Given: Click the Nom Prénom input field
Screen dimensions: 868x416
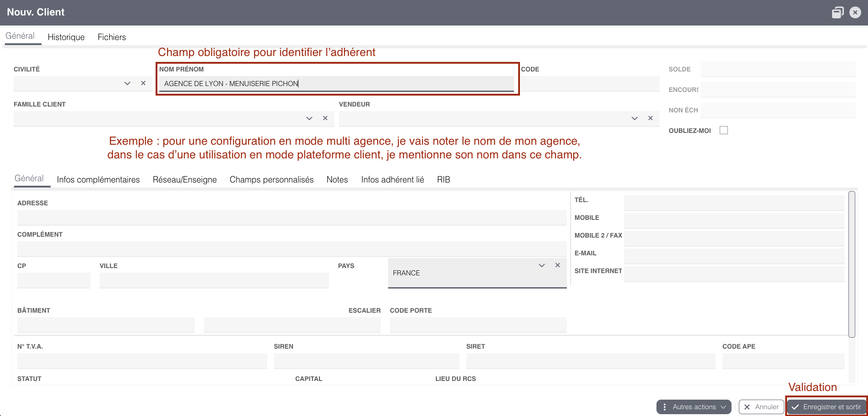Looking at the screenshot, I should [337, 84].
